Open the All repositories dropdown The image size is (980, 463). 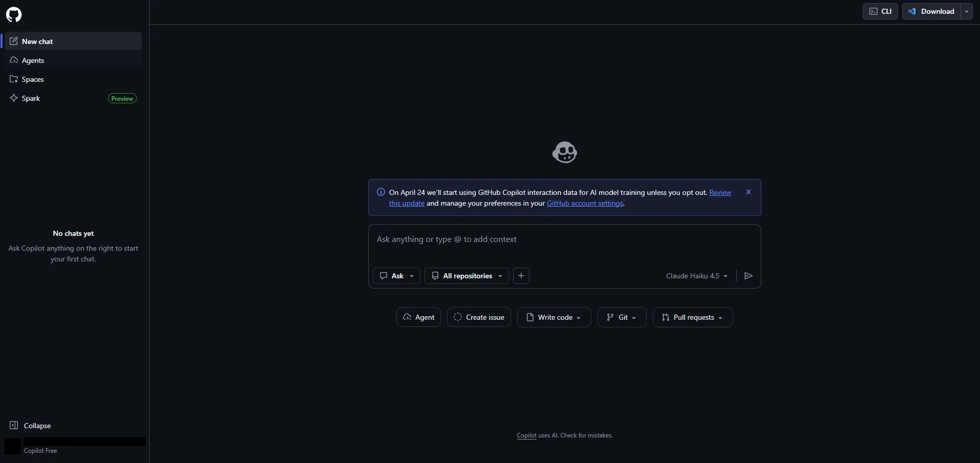coord(466,276)
